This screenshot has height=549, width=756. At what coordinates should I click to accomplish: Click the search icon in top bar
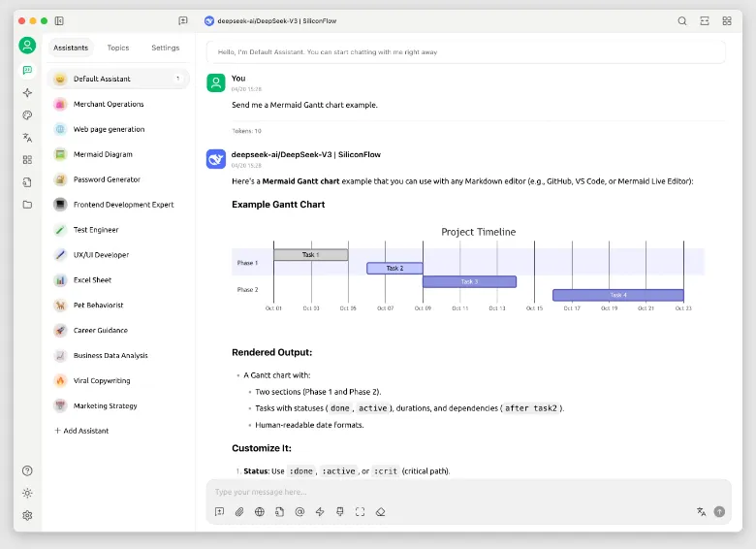point(682,20)
